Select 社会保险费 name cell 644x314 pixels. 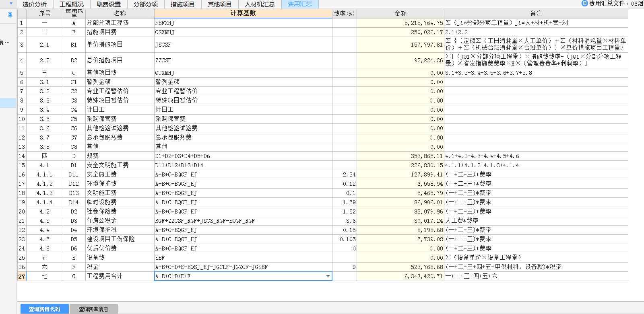(x=120, y=211)
